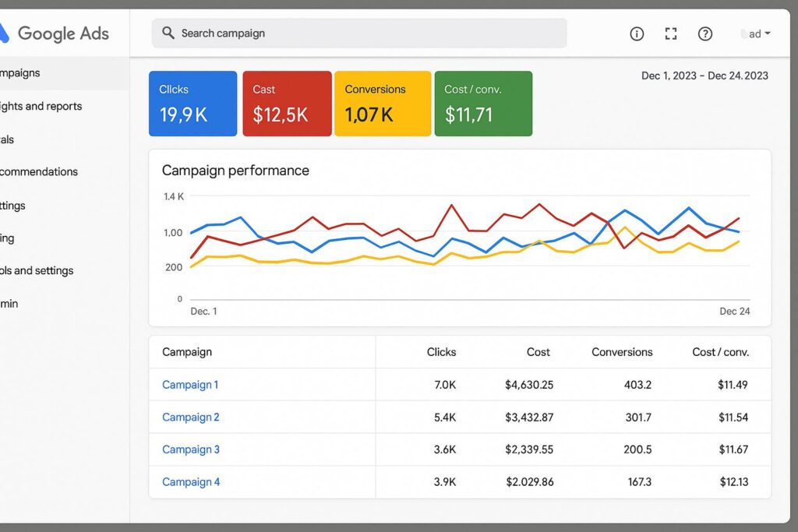Viewport: 798px width, 532px height.
Task: Select the yellow Conversions metric card
Action: point(383,104)
